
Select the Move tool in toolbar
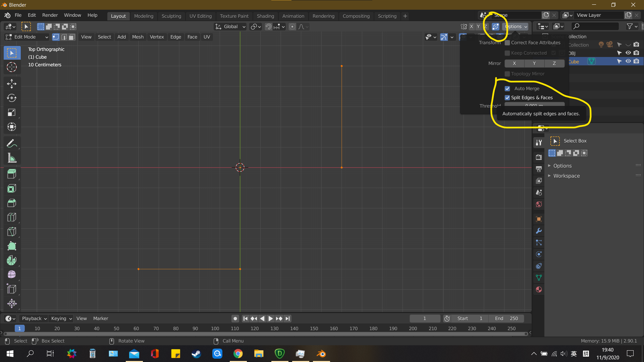point(12,83)
